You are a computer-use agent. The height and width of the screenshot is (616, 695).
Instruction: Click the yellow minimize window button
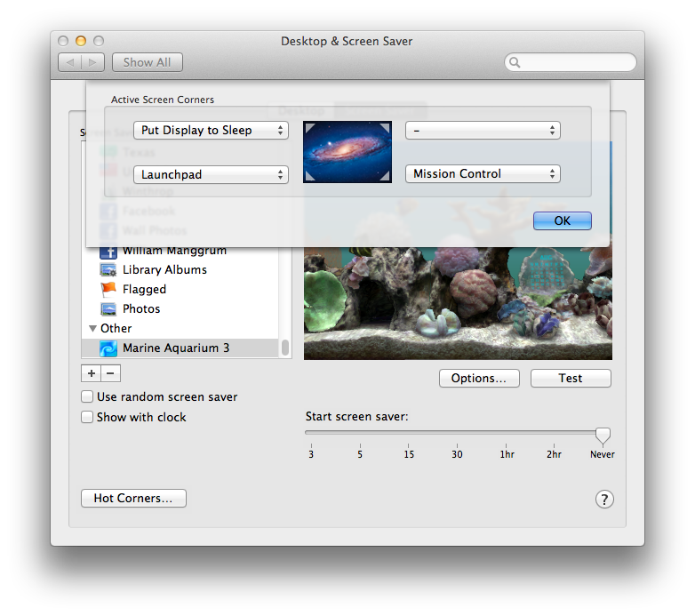[x=81, y=41]
